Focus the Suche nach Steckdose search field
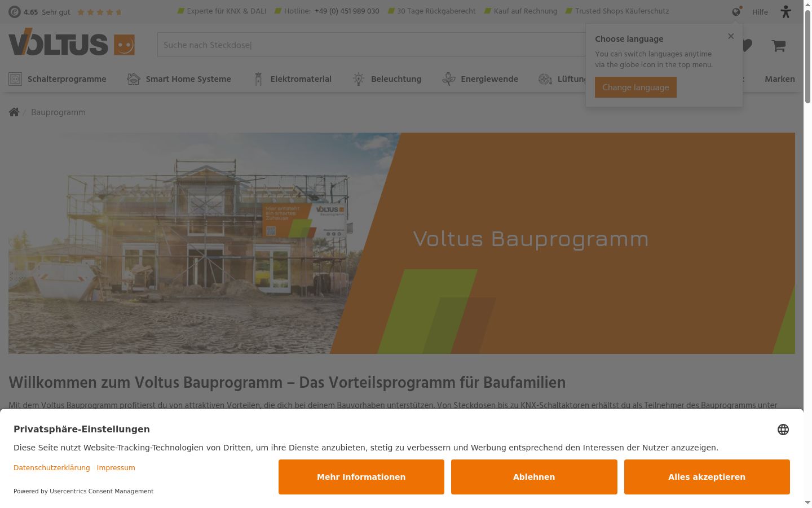Screen dimensions: 812x508 click(372, 45)
